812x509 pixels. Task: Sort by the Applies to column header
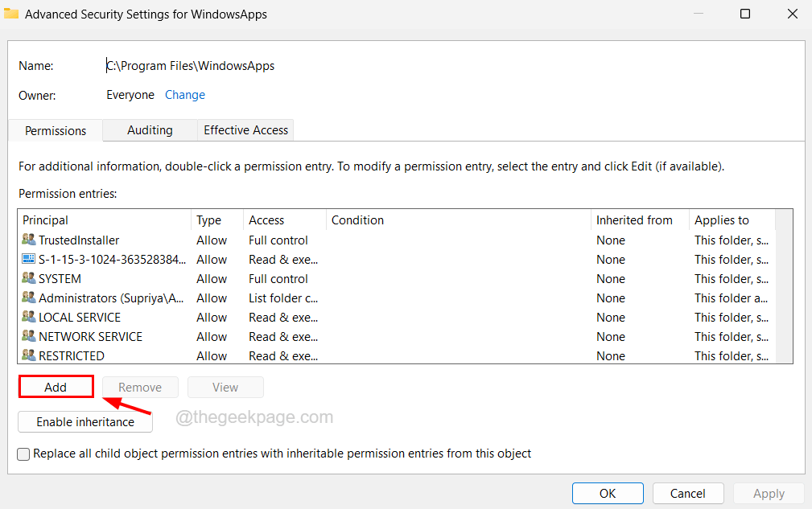click(732, 220)
